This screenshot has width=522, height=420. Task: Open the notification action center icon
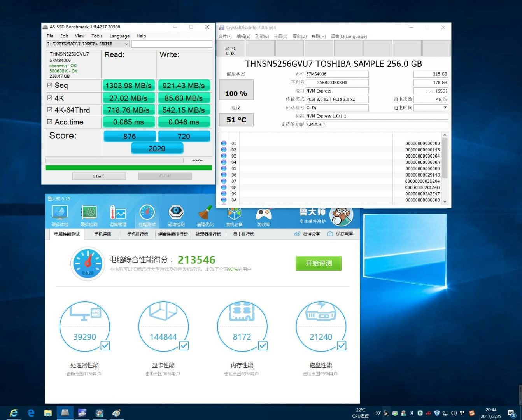click(511, 413)
